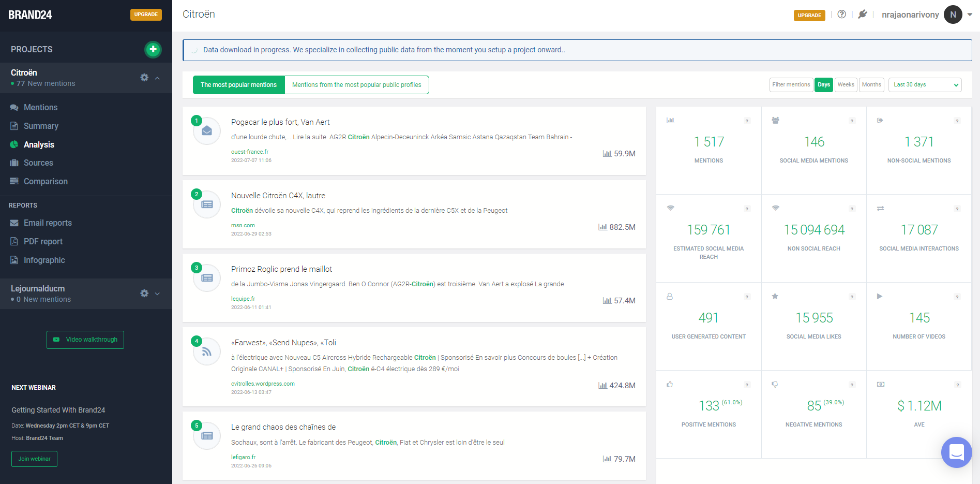Open integrations plug icon
This screenshot has width=980, height=484.
click(863, 14)
